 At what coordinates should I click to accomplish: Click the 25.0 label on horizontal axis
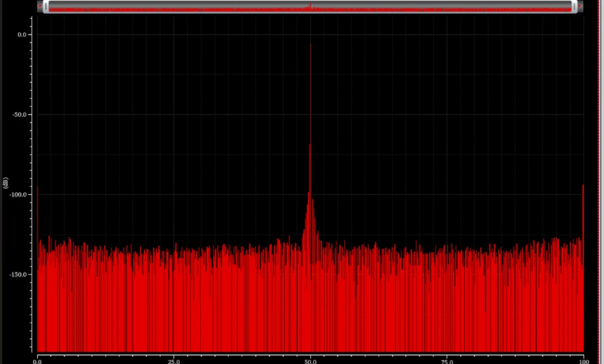coord(174,362)
